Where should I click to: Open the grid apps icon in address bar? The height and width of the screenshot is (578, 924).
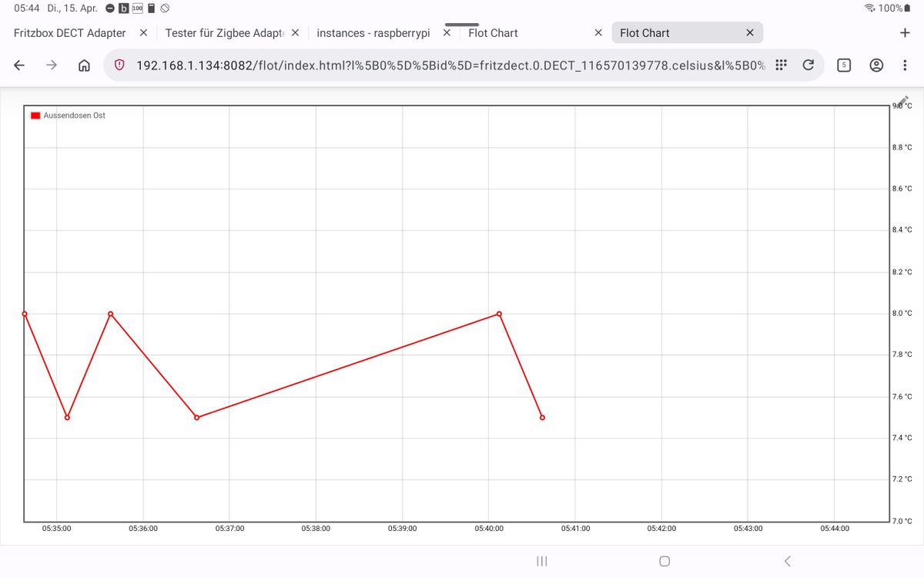click(781, 66)
